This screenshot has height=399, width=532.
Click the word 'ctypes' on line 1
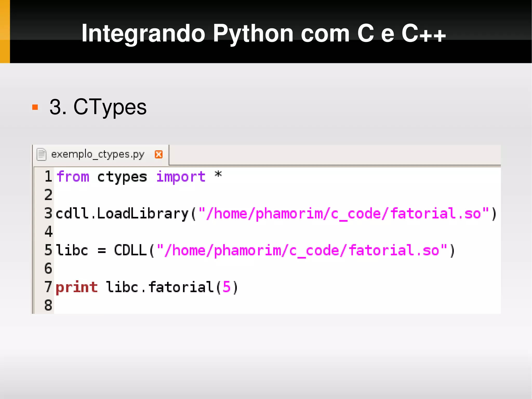tap(122, 178)
